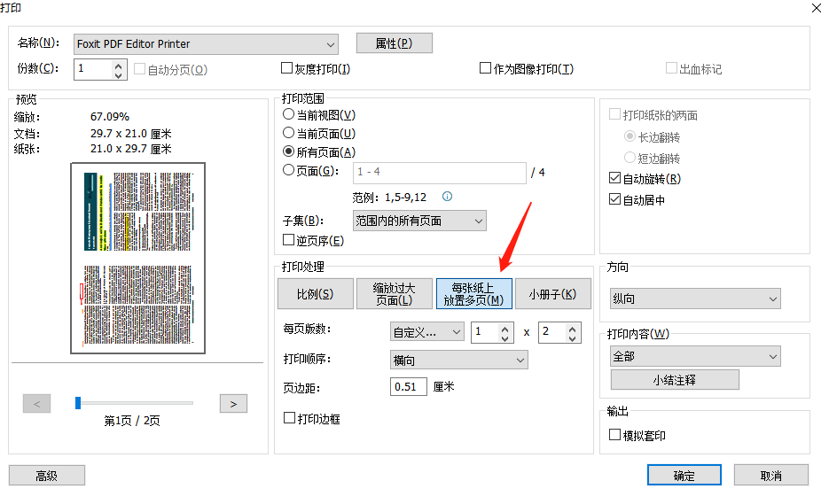Enable 作为图像打印 checkbox
This screenshot has width=829, height=504.
click(485, 68)
